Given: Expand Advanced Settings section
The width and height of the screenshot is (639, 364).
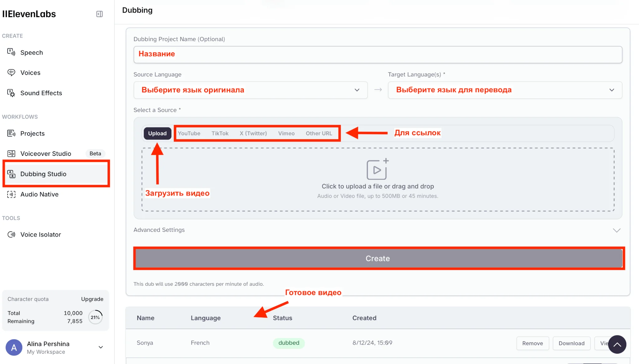Looking at the screenshot, I should point(617,230).
